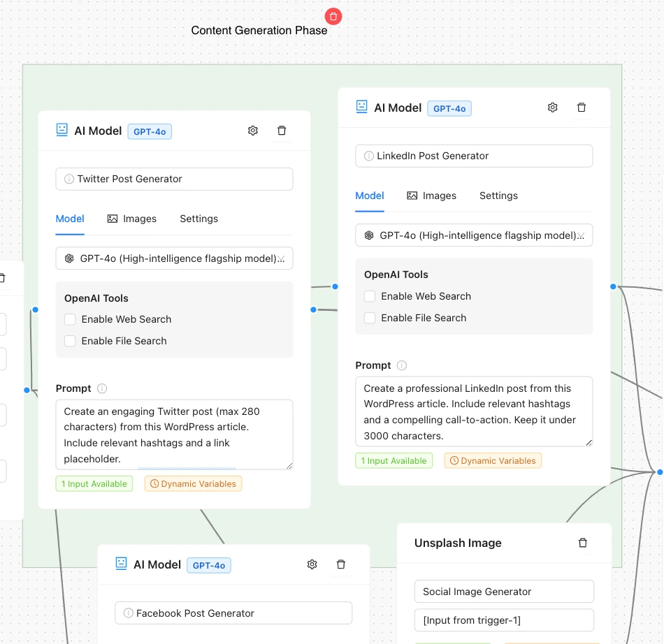This screenshot has width=664, height=644.
Task: Open settings gear on LinkedIn AI Model node
Action: click(x=552, y=108)
